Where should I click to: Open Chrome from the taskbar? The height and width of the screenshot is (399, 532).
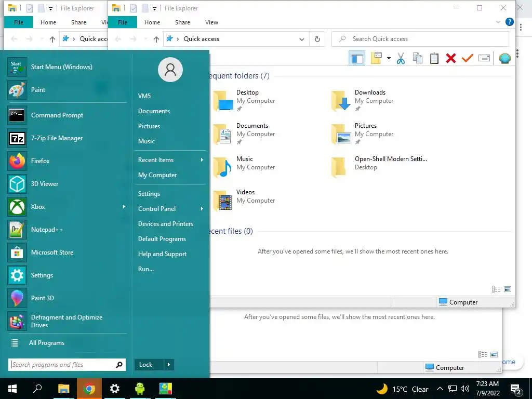coord(89,389)
